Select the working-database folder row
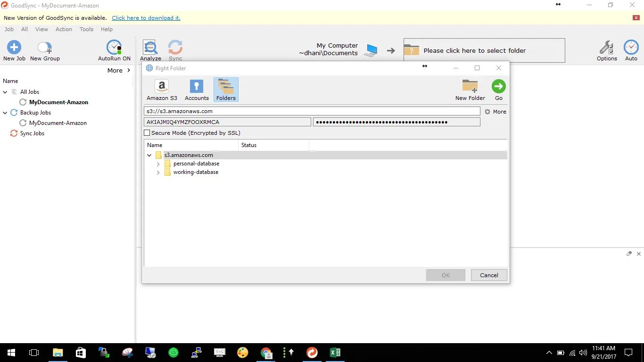Viewport: 644px width, 362px height. tap(196, 172)
